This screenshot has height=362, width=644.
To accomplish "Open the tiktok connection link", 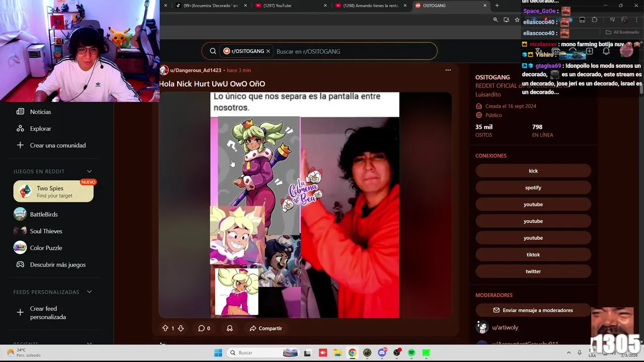I will pyautogui.click(x=533, y=254).
